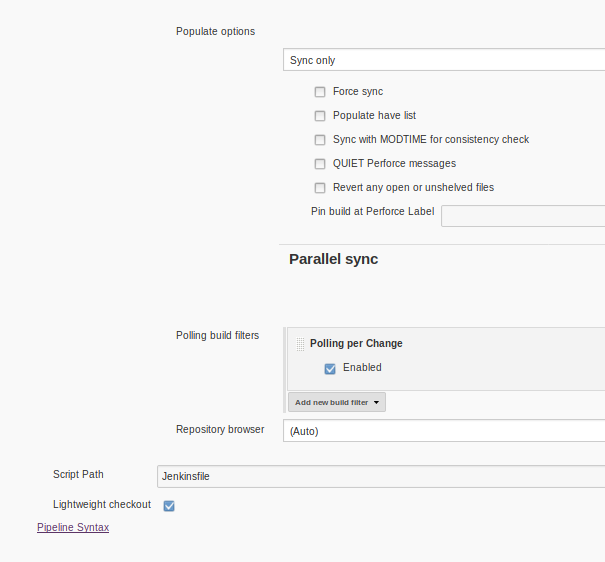Click the Parallel sync section heading
Viewport: 605px width, 562px height.
point(333,259)
